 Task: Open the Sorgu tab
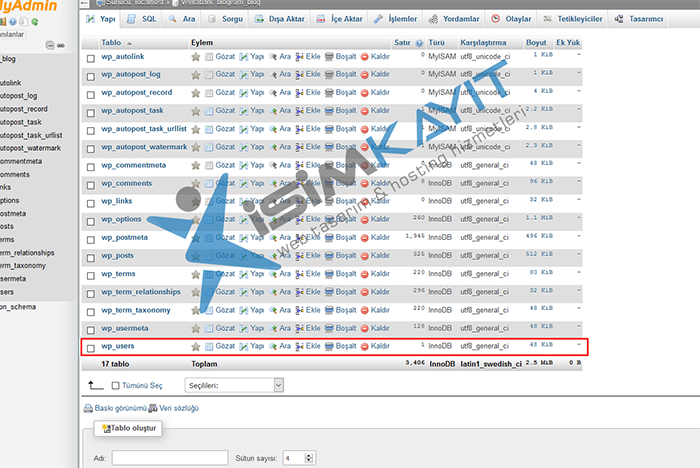(226, 19)
